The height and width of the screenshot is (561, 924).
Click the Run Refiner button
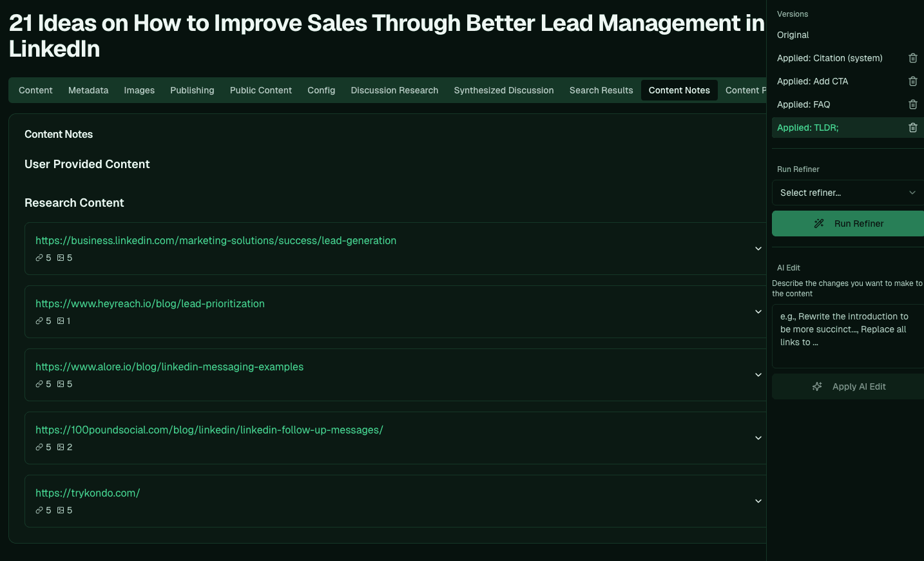click(848, 223)
